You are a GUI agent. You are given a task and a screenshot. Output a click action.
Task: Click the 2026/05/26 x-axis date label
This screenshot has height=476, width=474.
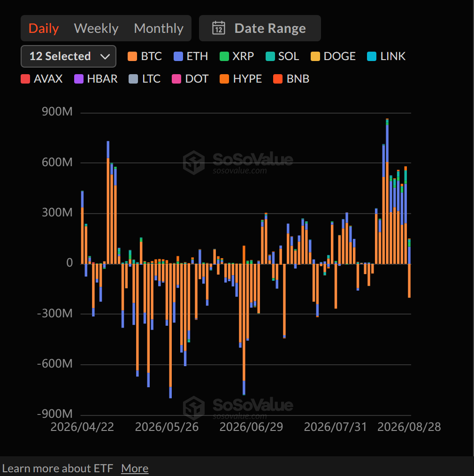coord(167,427)
